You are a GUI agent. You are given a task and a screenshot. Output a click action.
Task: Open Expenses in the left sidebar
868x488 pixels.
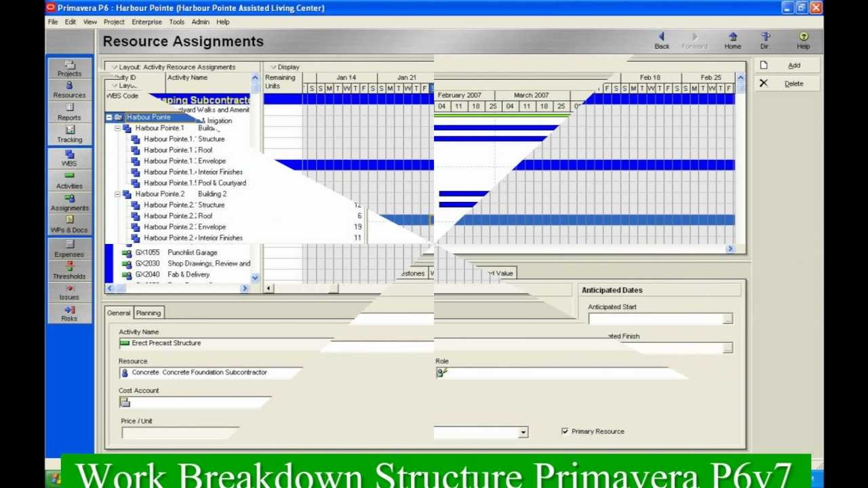click(69, 249)
